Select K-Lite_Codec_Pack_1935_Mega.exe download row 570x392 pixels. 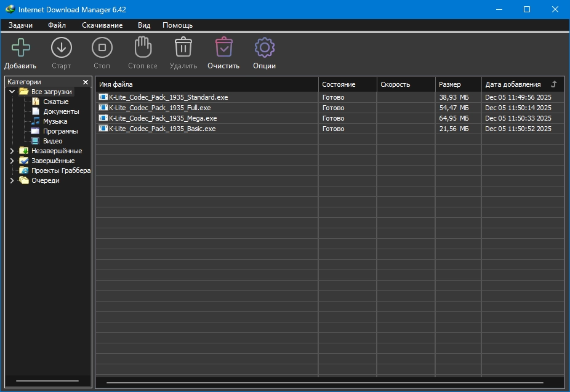[163, 118]
